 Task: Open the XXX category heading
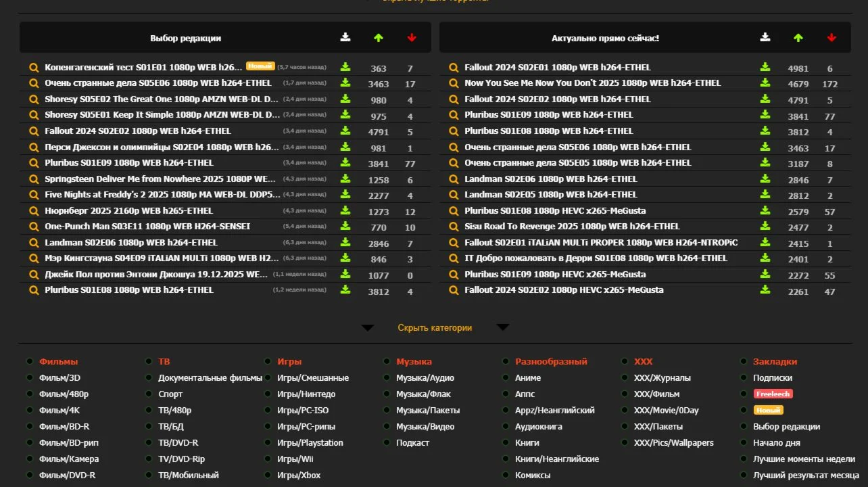[x=644, y=361]
